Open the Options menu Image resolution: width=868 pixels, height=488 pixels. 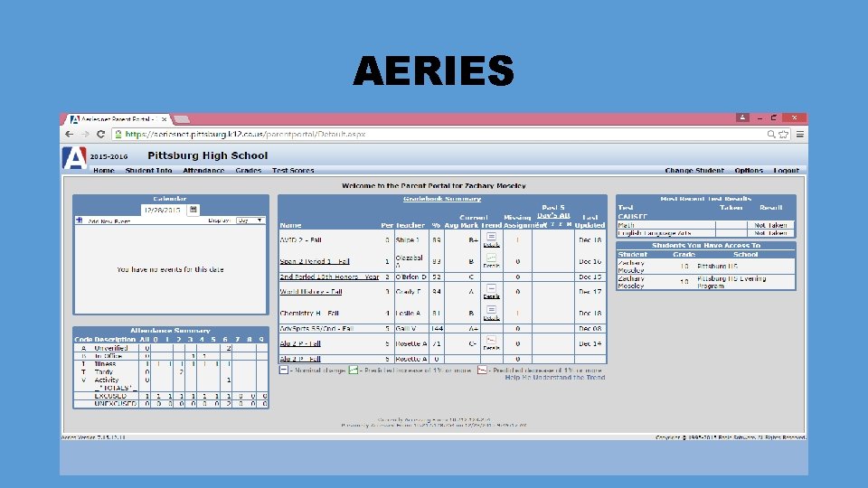point(749,171)
